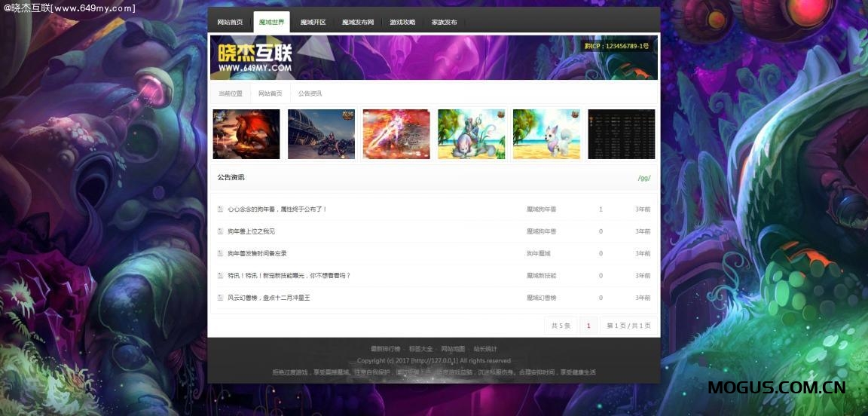Click 网站首页 in the breadcrumb bar
The image size is (868, 416).
(270, 93)
